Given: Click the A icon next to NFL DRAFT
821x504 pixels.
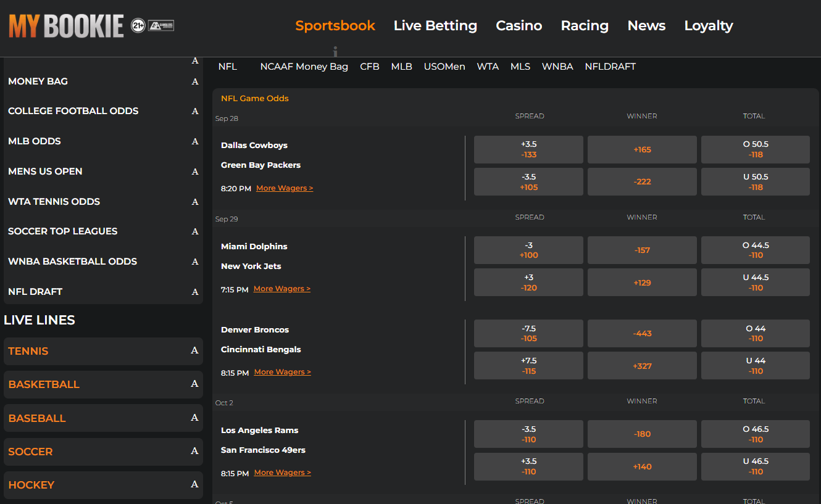Looking at the screenshot, I should click(x=195, y=292).
